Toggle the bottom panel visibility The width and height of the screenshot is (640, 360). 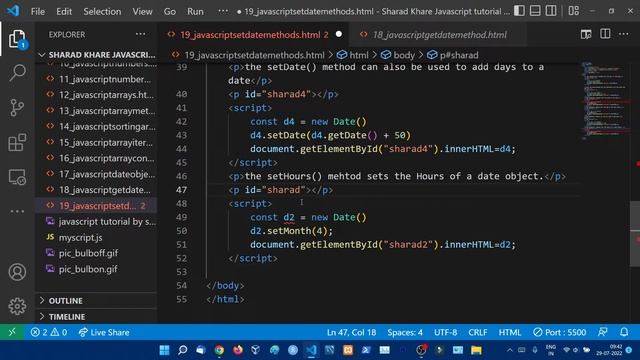535,11
